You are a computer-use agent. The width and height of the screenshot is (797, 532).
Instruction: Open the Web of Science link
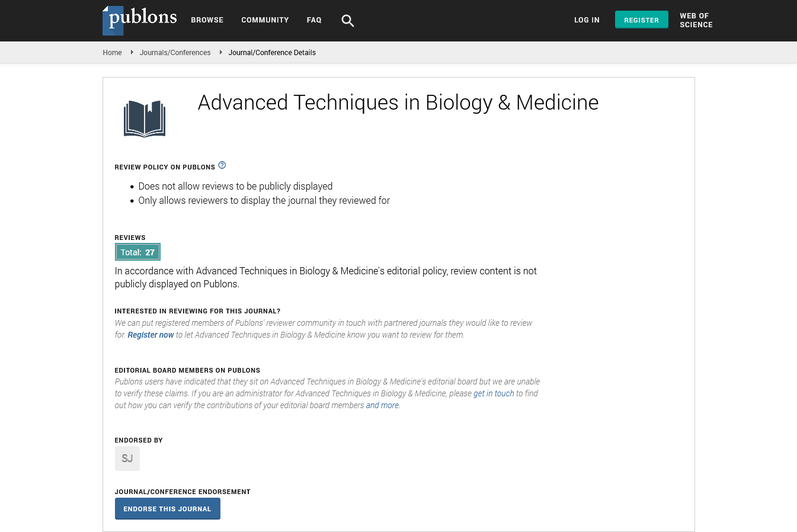click(696, 20)
